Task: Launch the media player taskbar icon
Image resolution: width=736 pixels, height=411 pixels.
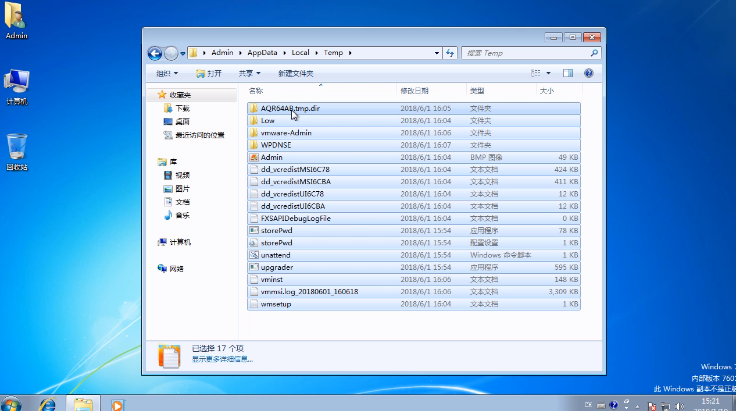Action: click(x=117, y=404)
